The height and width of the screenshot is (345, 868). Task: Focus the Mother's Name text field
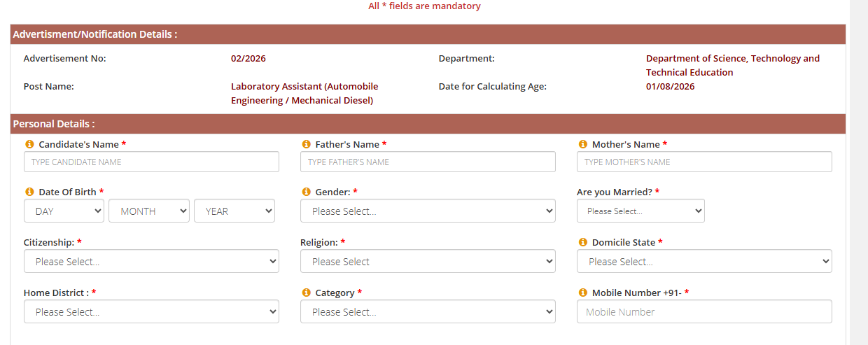click(x=704, y=162)
